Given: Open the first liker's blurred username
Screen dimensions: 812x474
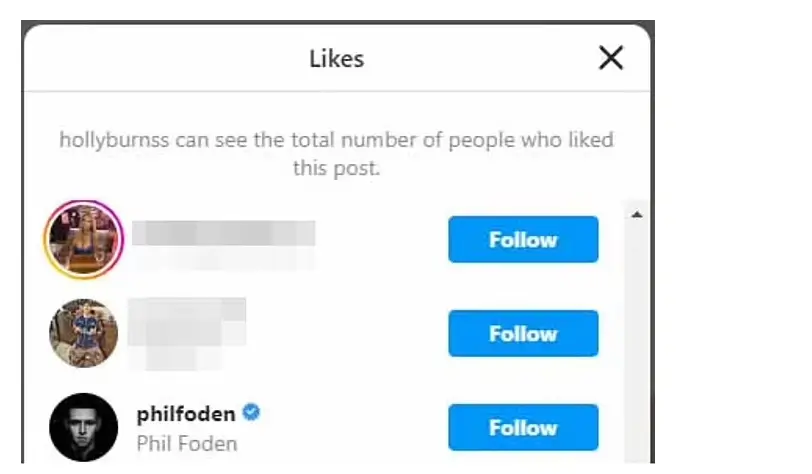Looking at the screenshot, I should tap(224, 233).
